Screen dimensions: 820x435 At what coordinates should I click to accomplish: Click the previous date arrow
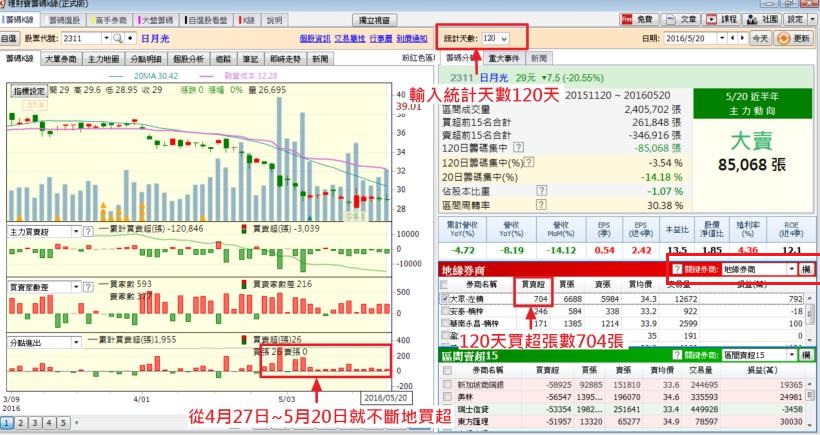pyautogui.click(x=732, y=38)
